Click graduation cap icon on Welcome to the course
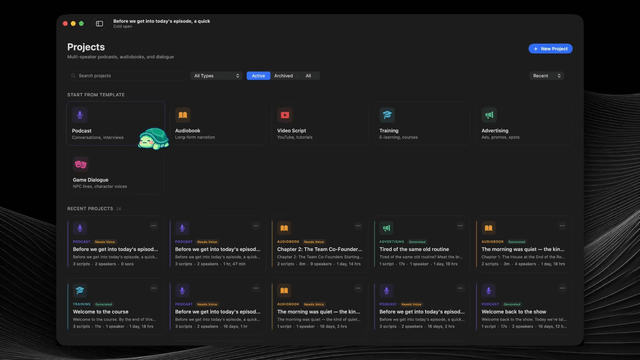The width and height of the screenshot is (640, 360). click(x=80, y=291)
